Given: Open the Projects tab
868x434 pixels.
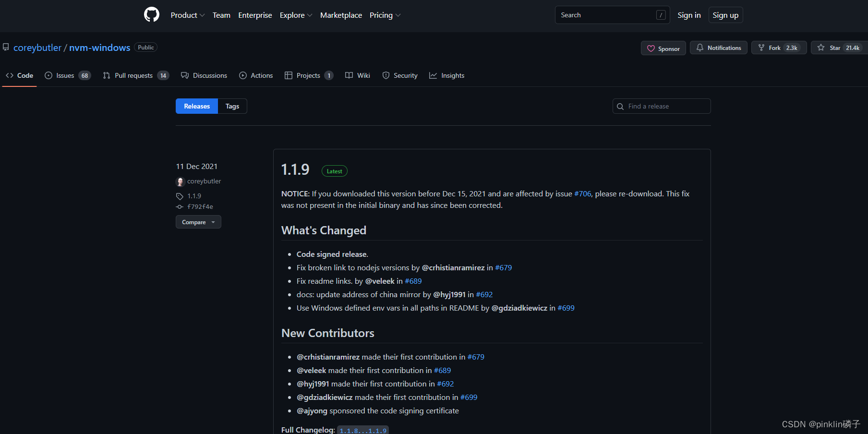Looking at the screenshot, I should click(309, 75).
